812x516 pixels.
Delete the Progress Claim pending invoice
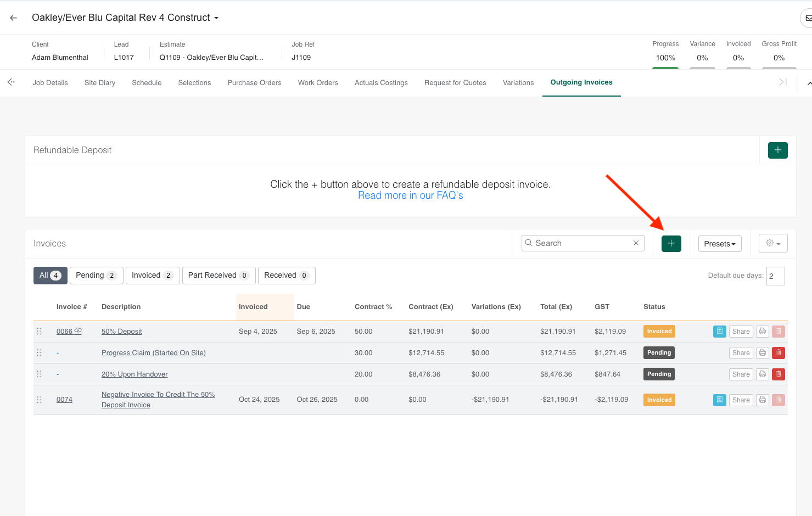tap(778, 353)
